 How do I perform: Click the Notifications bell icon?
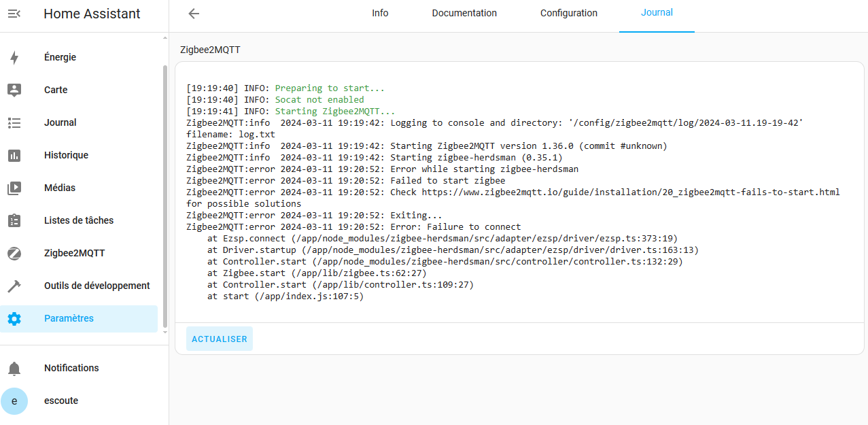(14, 369)
